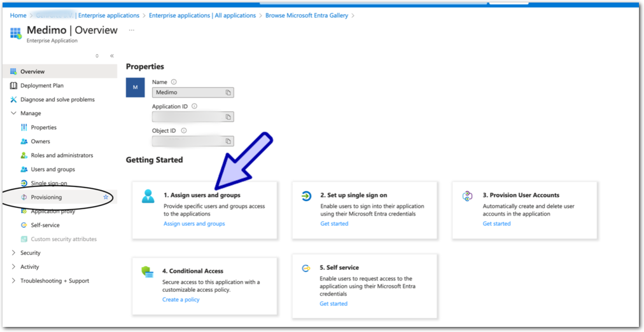Expand Troubleshooting + Support section
Screen dimensions: 644x332
pyautogui.click(x=14, y=281)
